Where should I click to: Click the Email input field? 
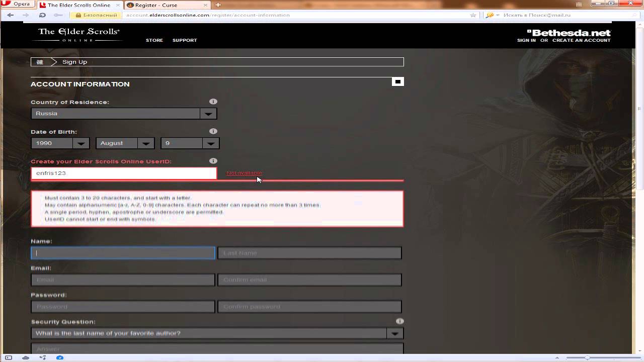pos(123,280)
